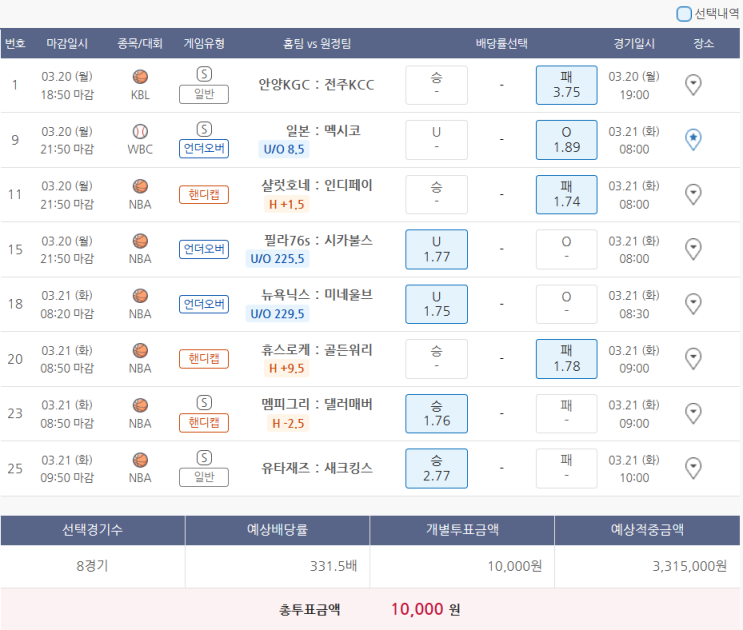The height and width of the screenshot is (630, 743).
Task: Click the 언더오버 tag in row 9
Action: tap(204, 149)
